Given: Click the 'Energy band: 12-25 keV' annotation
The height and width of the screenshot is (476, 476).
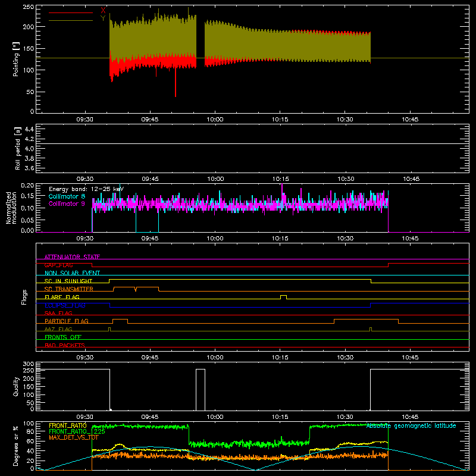Looking at the screenshot, I should [x=86, y=189].
